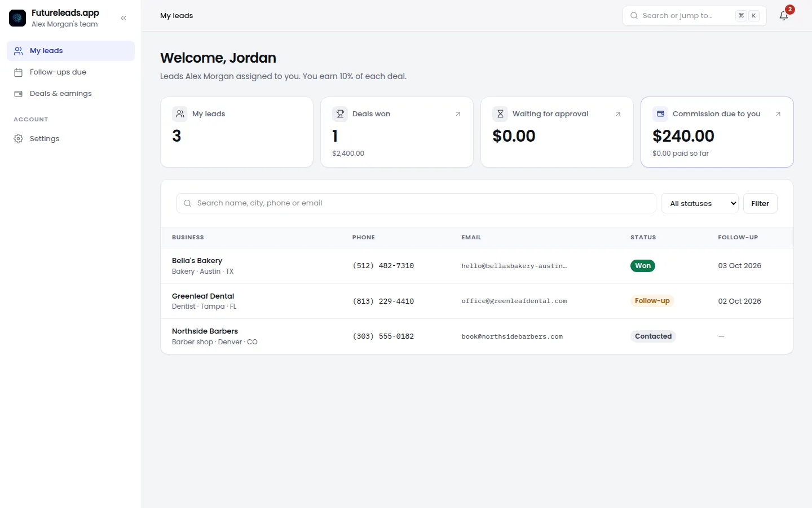The width and height of the screenshot is (812, 508).
Task: Click follow-up date 03 Oct 2026
Action: [740, 266]
